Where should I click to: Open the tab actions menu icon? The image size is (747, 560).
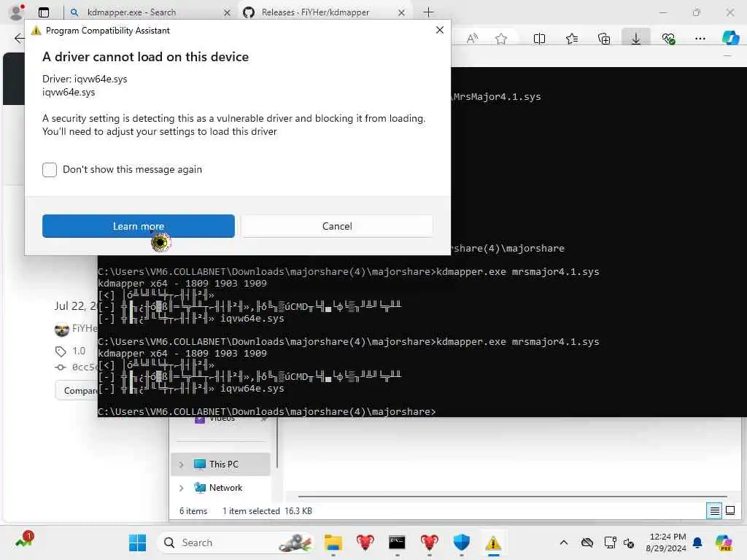(44, 12)
